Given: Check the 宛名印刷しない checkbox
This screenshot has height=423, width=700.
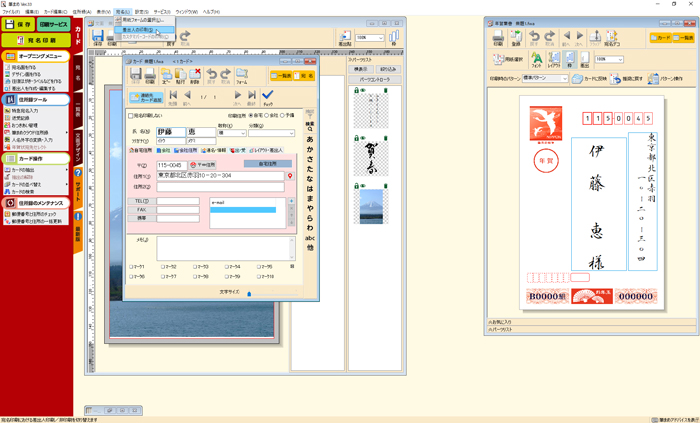Looking at the screenshot, I should click(131, 116).
